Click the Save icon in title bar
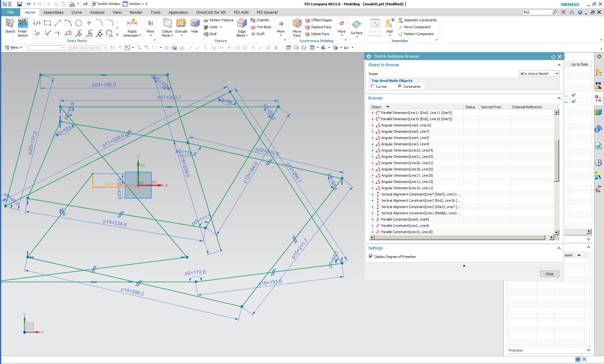 point(19,4)
